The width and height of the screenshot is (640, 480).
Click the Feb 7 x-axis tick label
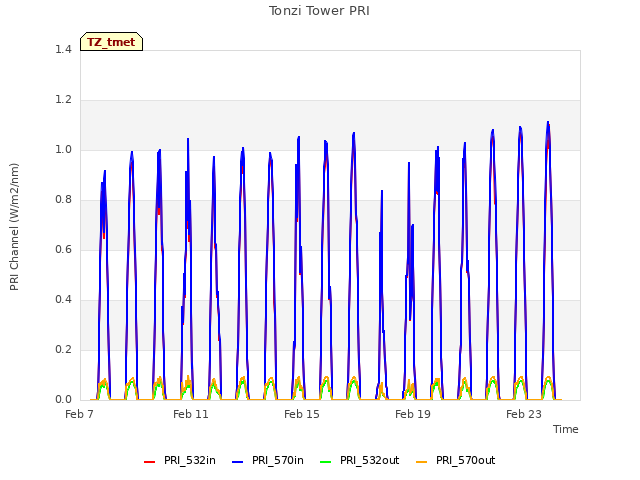(x=80, y=414)
